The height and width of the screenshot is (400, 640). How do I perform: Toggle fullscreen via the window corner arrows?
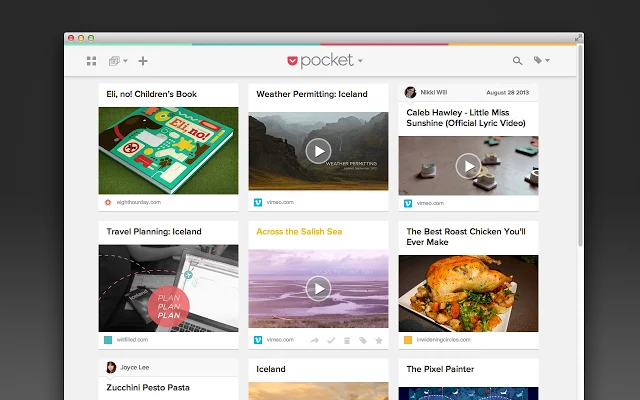click(578, 38)
